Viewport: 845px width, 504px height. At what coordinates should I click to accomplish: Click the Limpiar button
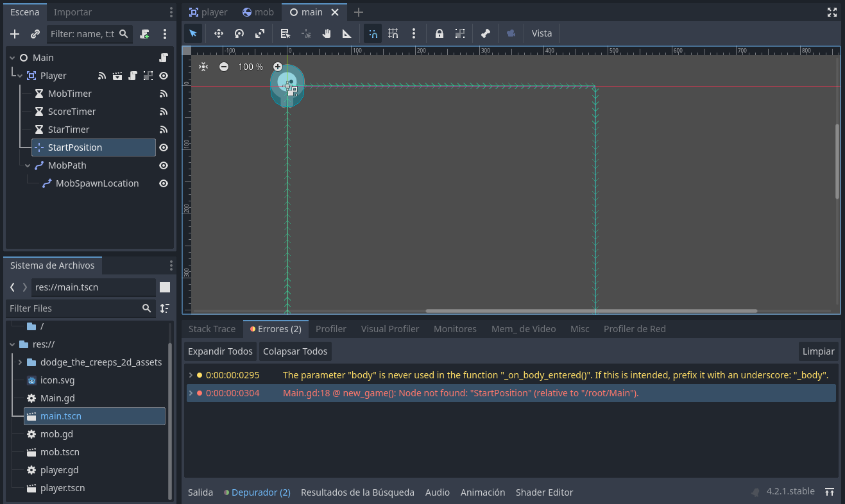point(818,351)
